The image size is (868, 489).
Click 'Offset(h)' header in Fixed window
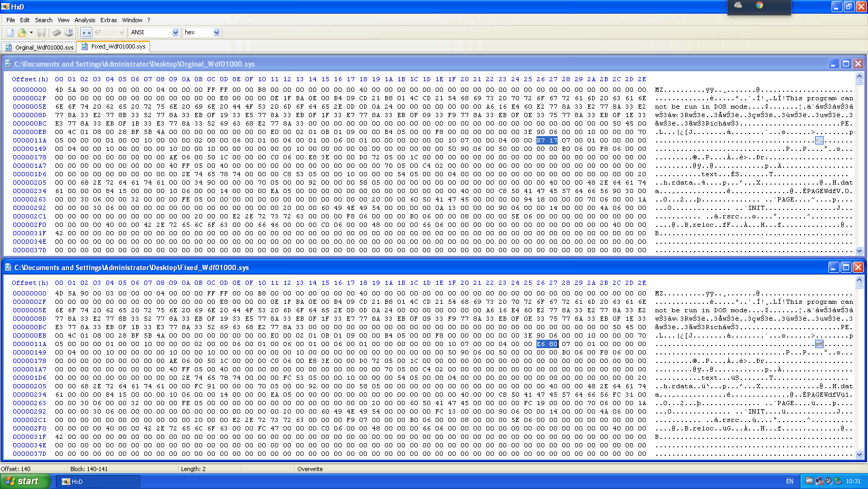pyautogui.click(x=30, y=283)
